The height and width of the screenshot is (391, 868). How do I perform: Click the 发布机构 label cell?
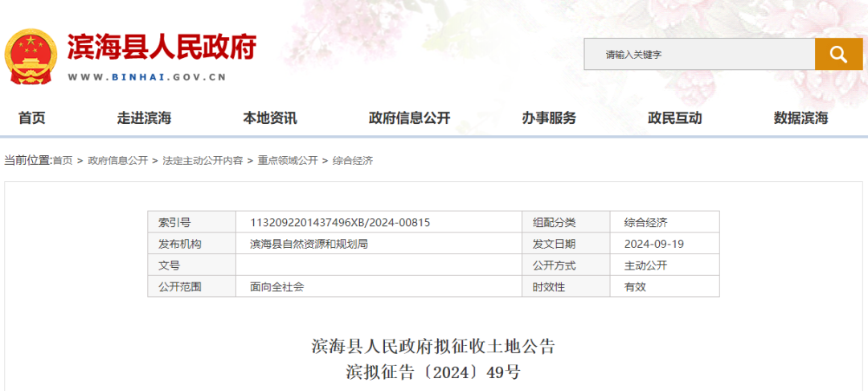[x=191, y=244]
